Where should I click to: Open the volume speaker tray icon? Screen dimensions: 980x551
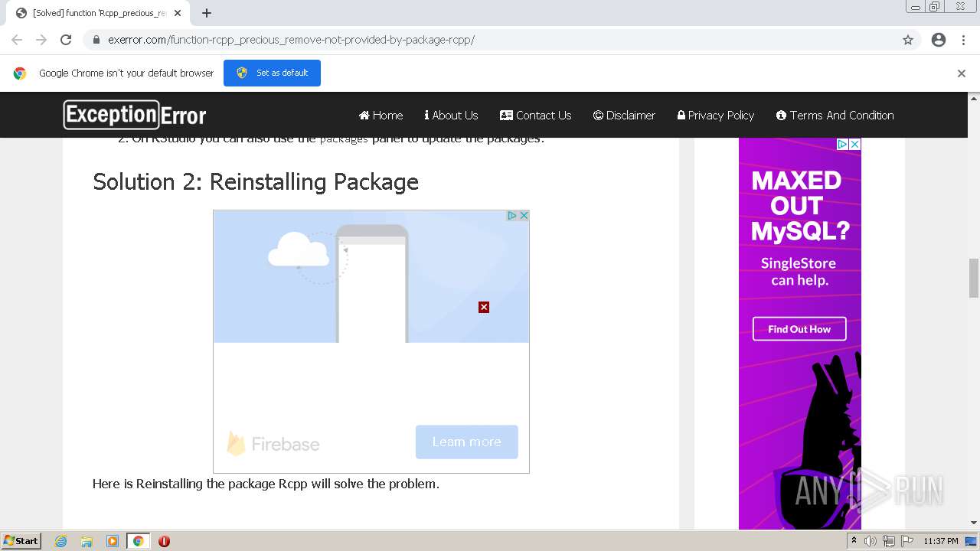click(871, 541)
